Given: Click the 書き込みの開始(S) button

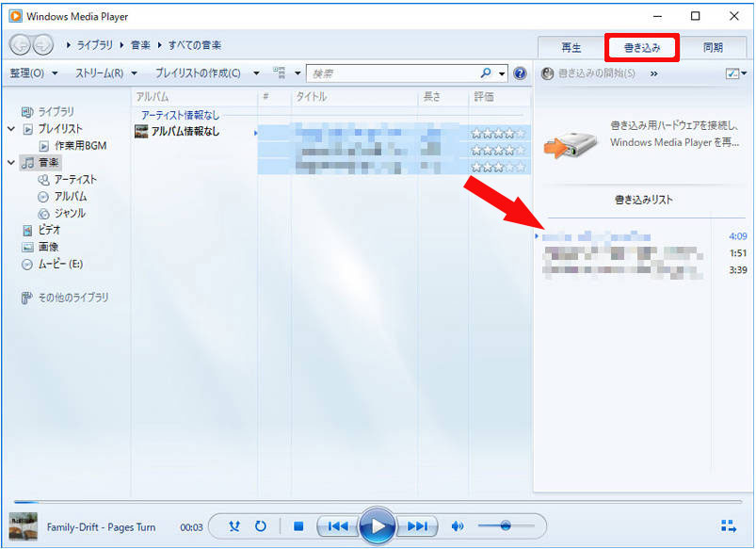Looking at the screenshot, I should click(596, 73).
